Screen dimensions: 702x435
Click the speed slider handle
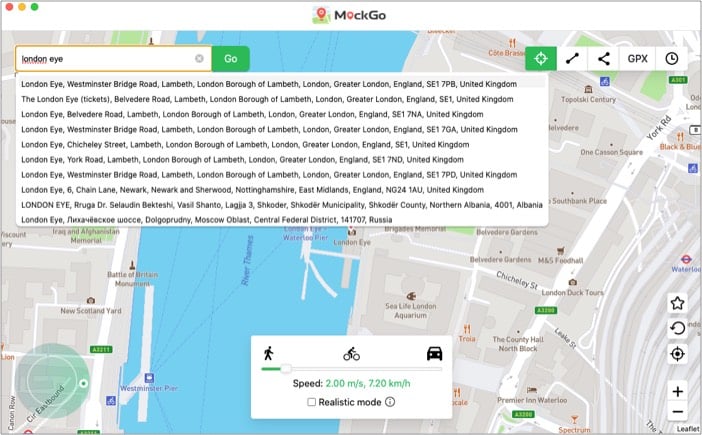[x=286, y=369]
